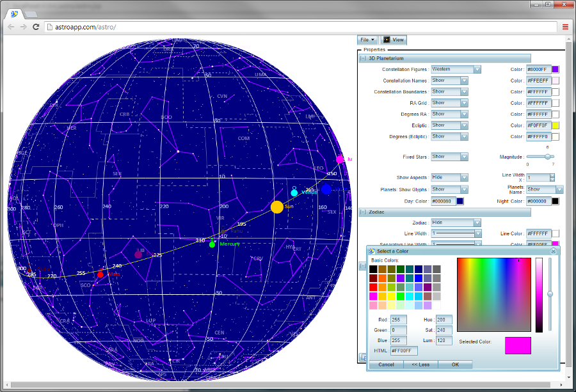Pick the yellow Ecliptic color swatch
Image resolution: width=576 pixels, height=392 pixels.
click(556, 125)
